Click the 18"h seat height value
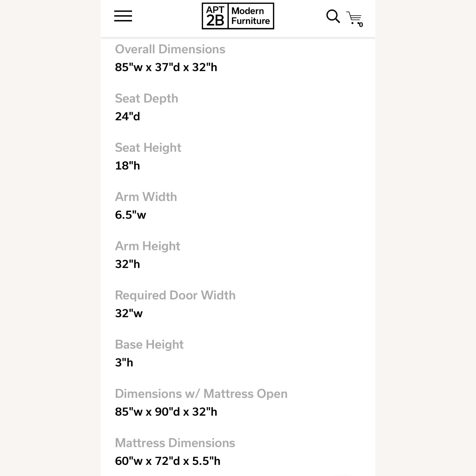This screenshot has height=476, width=476. point(127,166)
